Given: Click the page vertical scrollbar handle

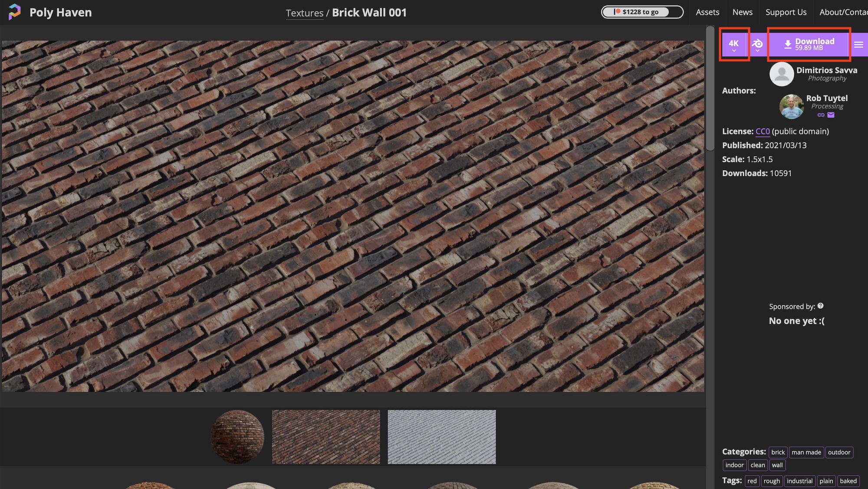Looking at the screenshot, I should tap(710, 89).
